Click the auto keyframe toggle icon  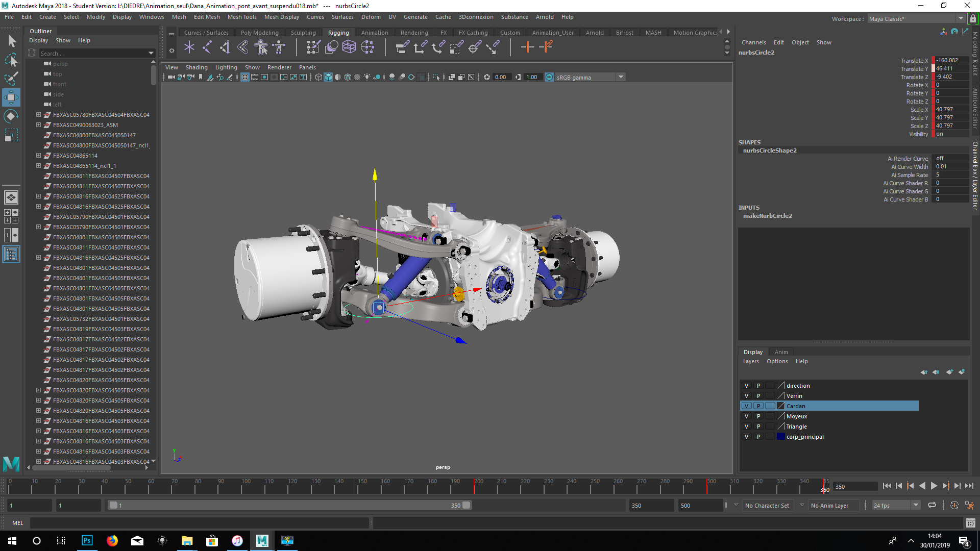954,506
